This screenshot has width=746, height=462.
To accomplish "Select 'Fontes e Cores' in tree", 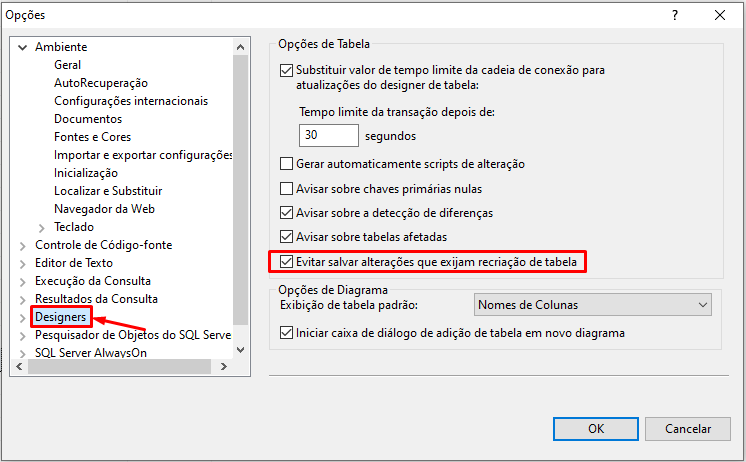I will point(92,137).
